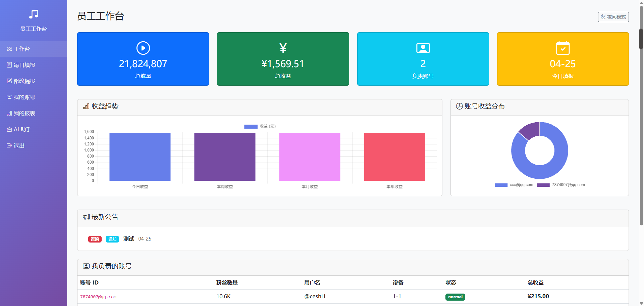Toggle xxx@qq.com legend in donut chart
This screenshot has height=306, width=644.
pos(514,185)
